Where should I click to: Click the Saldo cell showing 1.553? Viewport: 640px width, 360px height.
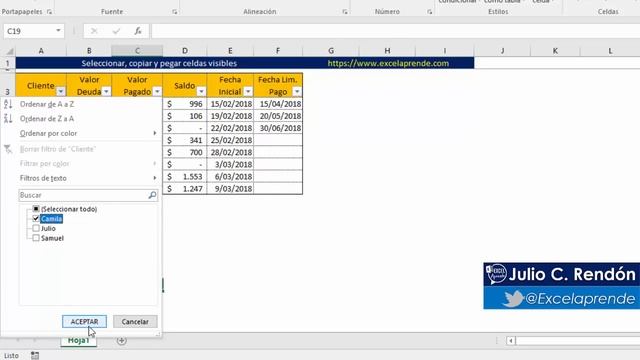(x=185, y=177)
